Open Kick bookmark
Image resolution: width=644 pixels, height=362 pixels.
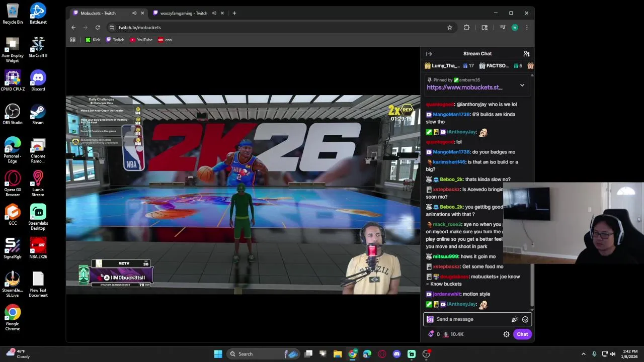coord(93,40)
